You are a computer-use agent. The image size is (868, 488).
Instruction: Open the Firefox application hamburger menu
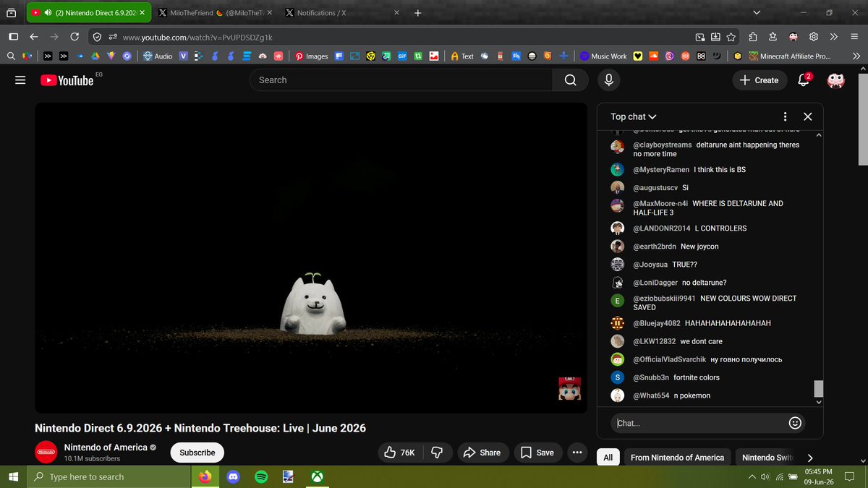[854, 37]
